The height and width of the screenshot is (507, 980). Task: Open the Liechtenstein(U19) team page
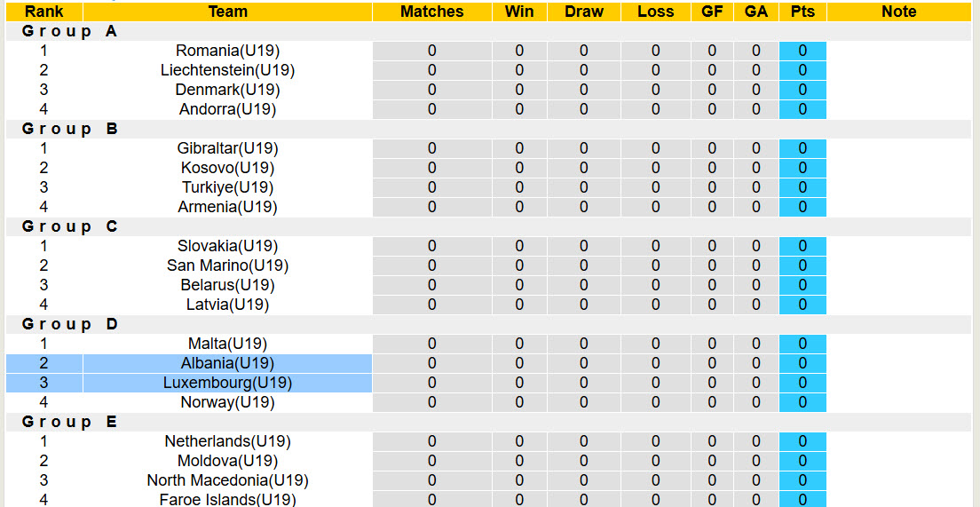point(227,70)
